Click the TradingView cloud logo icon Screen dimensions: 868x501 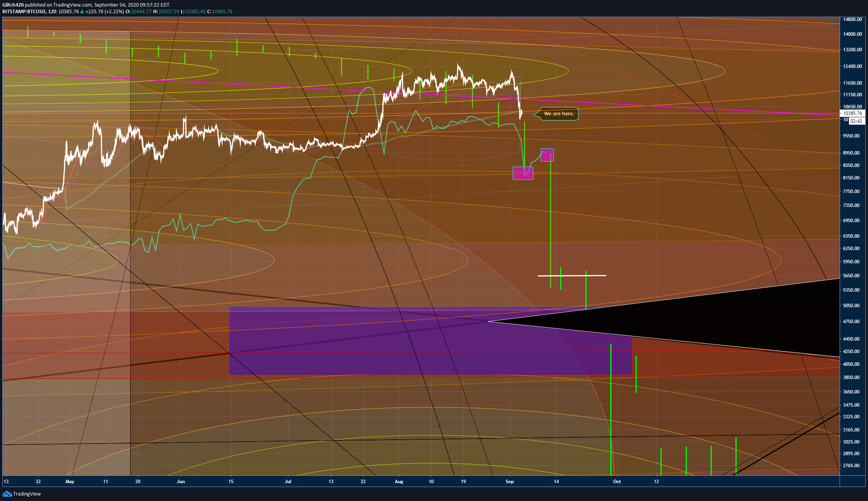[7, 494]
